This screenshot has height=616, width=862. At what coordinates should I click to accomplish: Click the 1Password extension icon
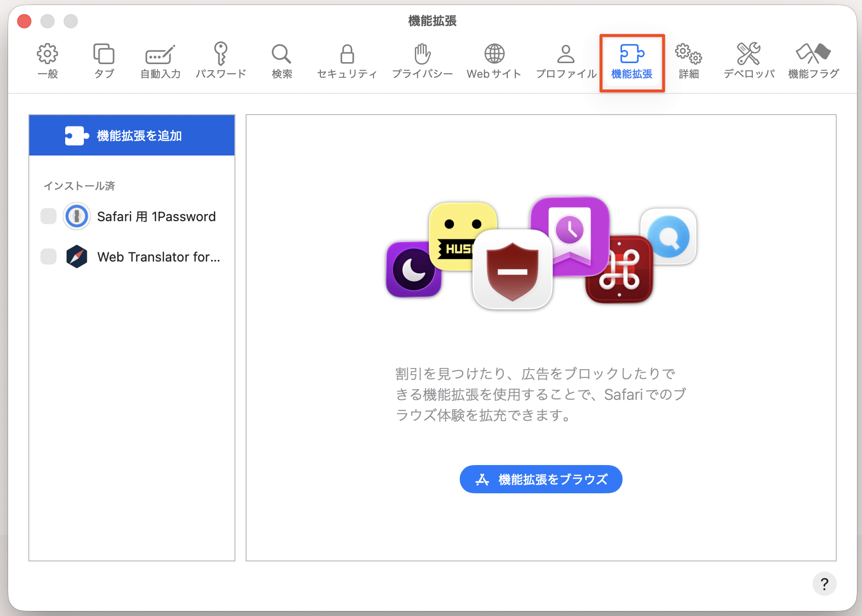77,216
